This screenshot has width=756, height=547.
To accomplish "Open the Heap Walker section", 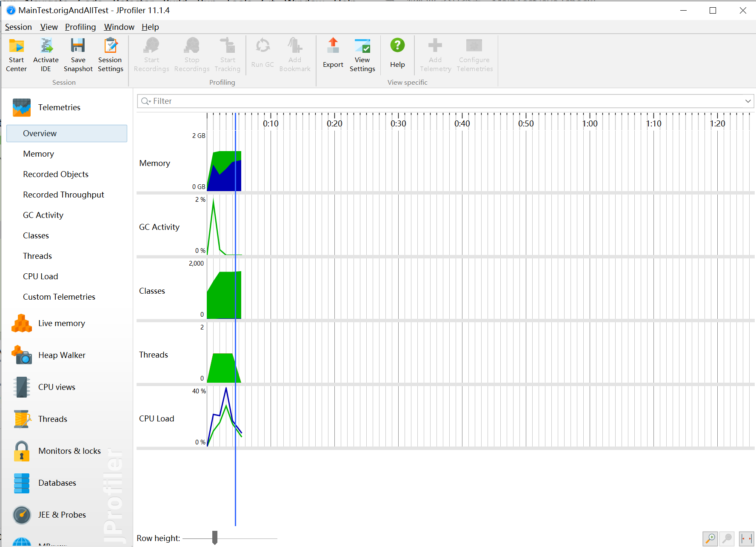I will point(49,355).
